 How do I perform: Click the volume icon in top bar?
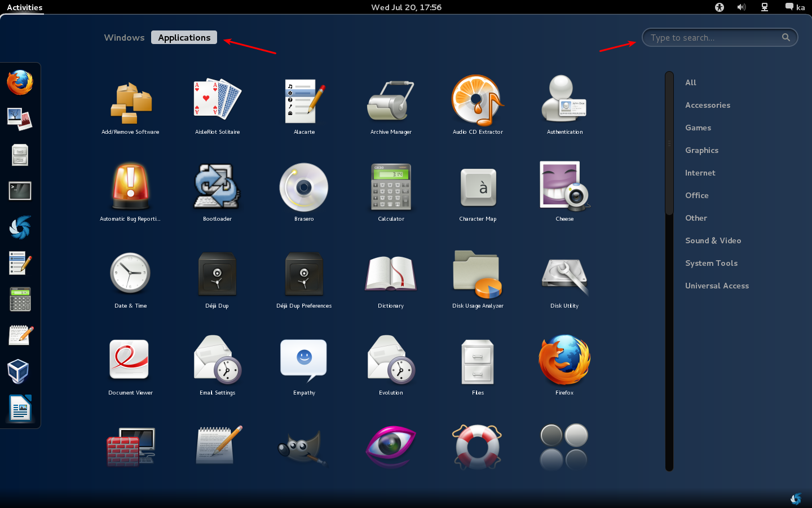point(741,7)
